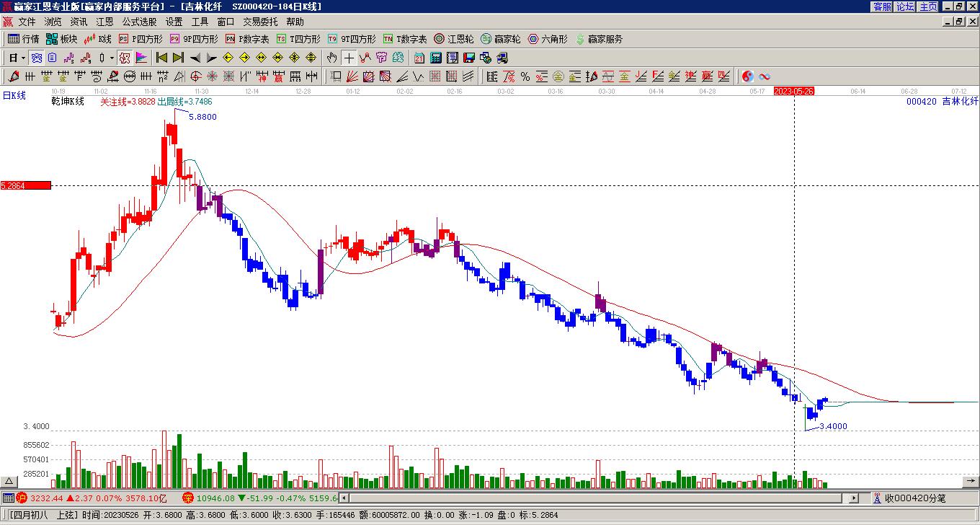Select the hand pan tool
Viewport: 980px width, 525px height.
pyautogui.click(x=331, y=58)
